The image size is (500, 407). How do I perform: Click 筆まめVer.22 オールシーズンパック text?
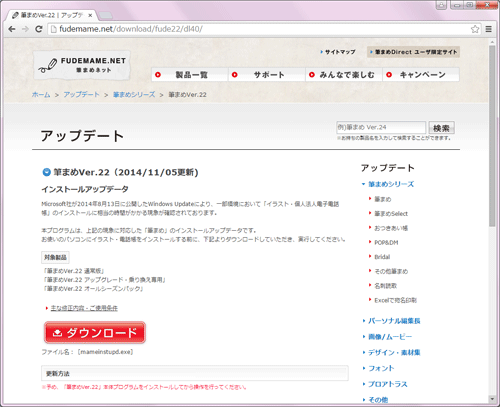coord(93,289)
